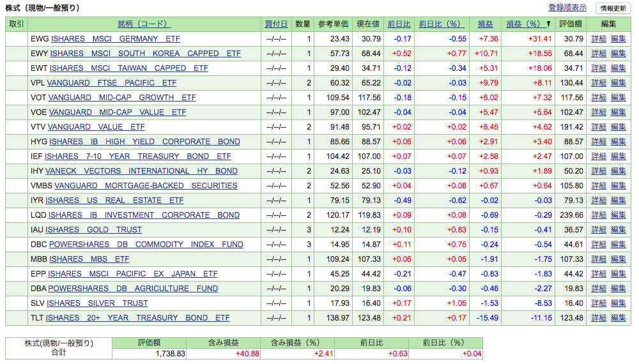Click 編集 in the VTV row
639x364 pixels.
(618, 126)
